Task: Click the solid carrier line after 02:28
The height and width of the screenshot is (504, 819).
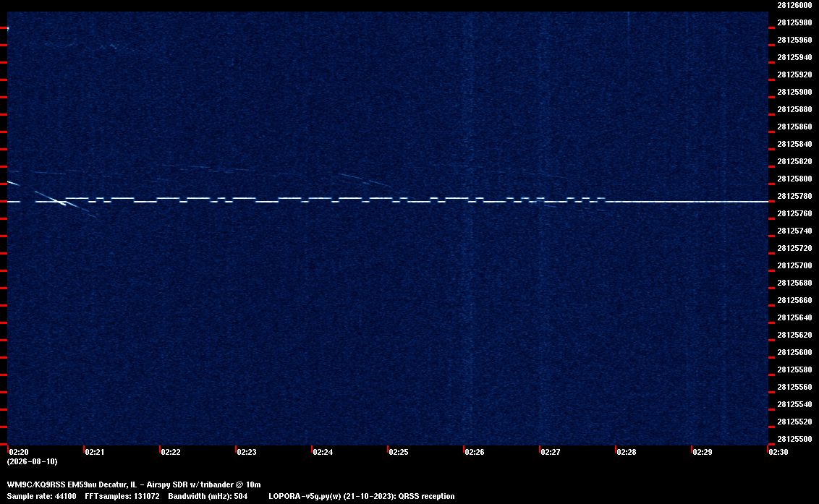Action: [687, 201]
